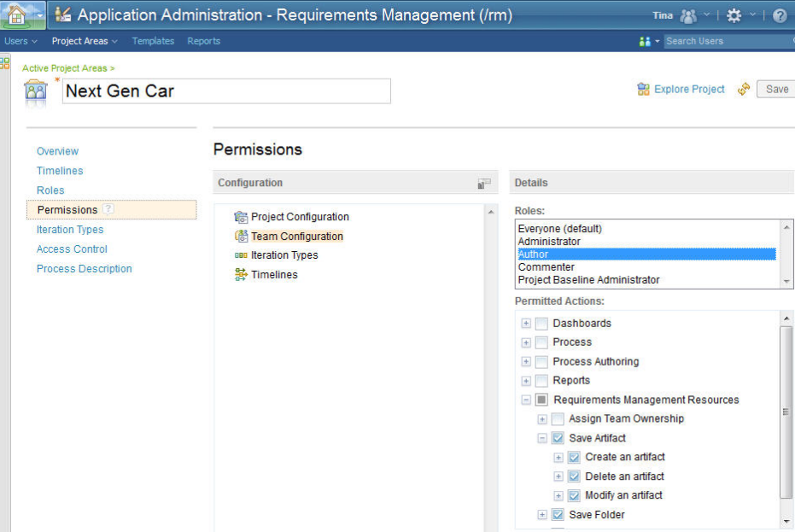
Task: Expand the Save Folder node
Action: [x=542, y=515]
